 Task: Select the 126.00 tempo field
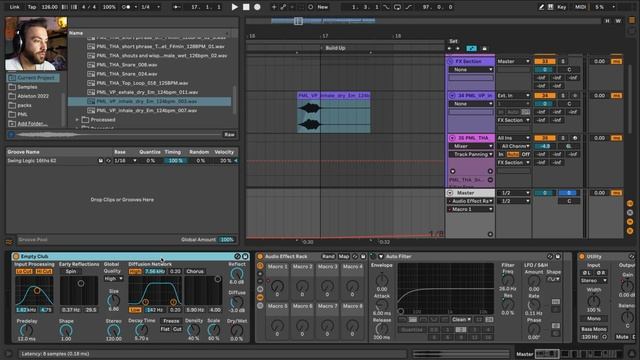pyautogui.click(x=50, y=7)
